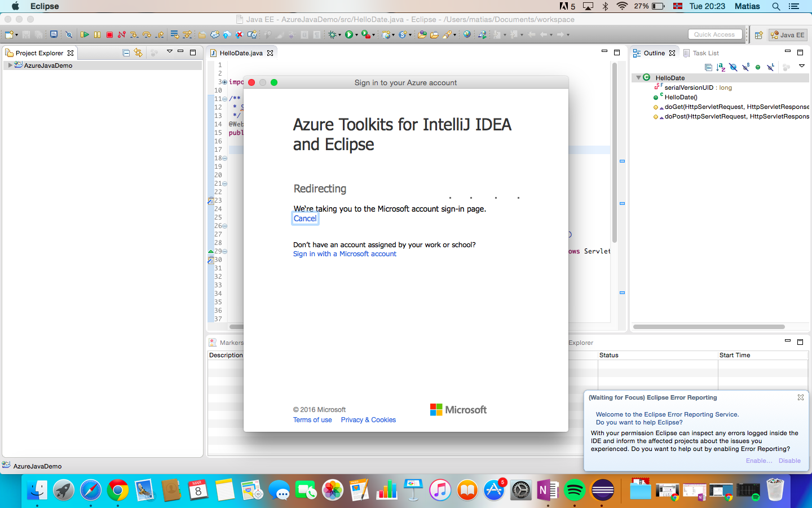
Task: Open the Terms of use link
Action: tap(312, 420)
